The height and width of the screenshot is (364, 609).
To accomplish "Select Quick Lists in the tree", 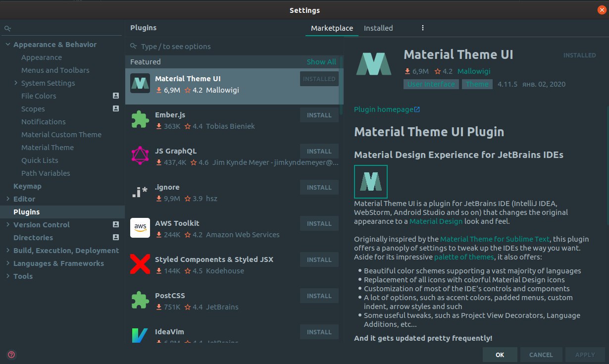I will [x=40, y=160].
